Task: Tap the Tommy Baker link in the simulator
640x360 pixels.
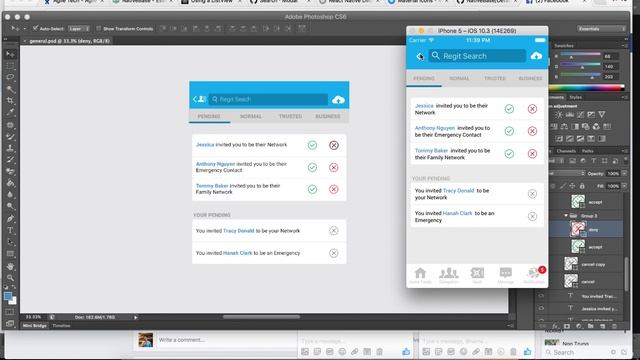Action: pyautogui.click(x=431, y=151)
